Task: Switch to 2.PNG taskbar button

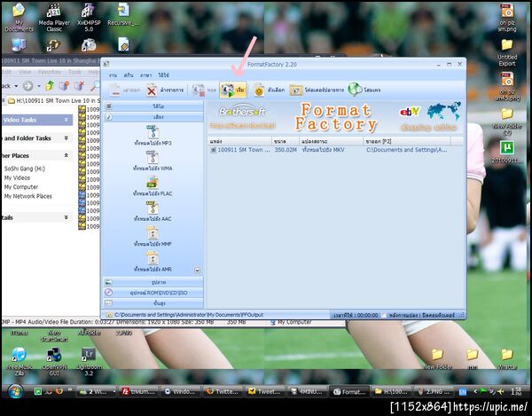Action: click(x=434, y=391)
